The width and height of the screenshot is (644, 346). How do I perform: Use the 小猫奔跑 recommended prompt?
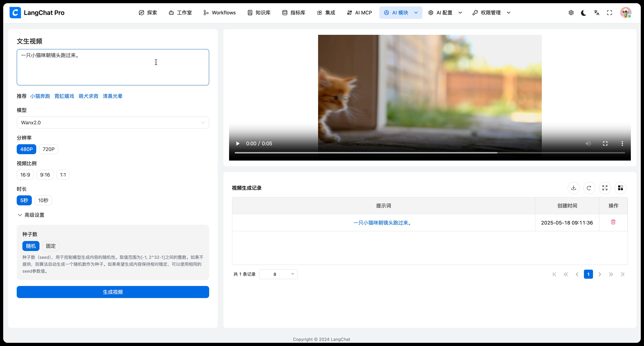click(40, 96)
